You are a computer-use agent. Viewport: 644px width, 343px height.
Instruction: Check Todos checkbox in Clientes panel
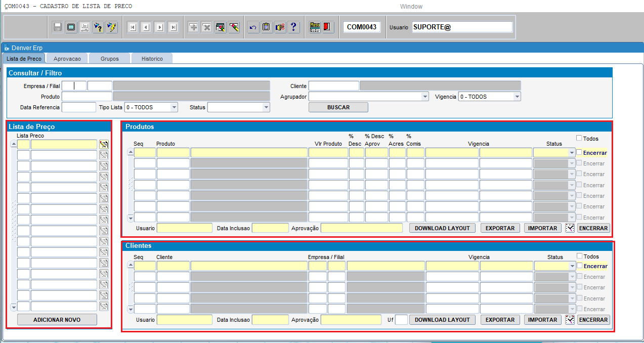tap(580, 256)
